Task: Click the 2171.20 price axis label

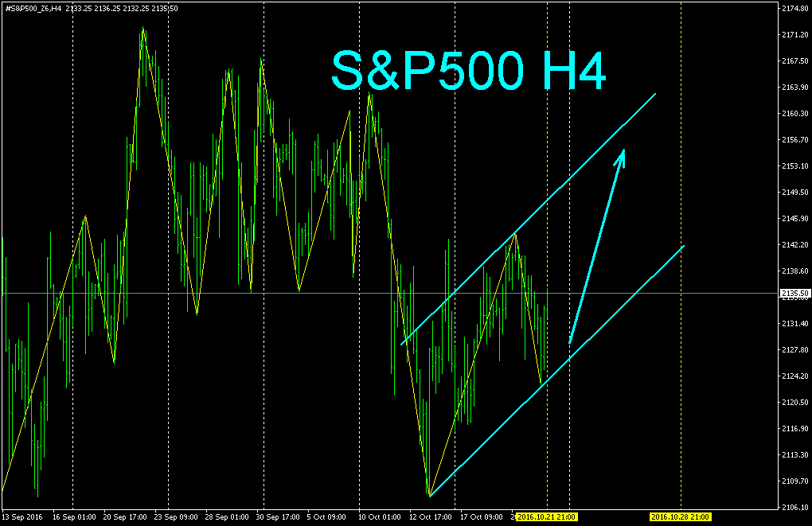Action: click(795, 35)
